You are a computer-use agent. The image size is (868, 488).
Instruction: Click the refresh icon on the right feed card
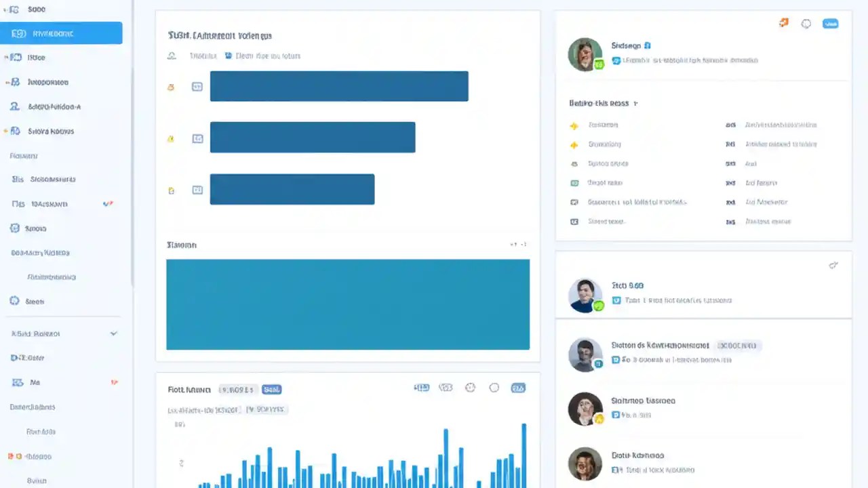pos(833,265)
